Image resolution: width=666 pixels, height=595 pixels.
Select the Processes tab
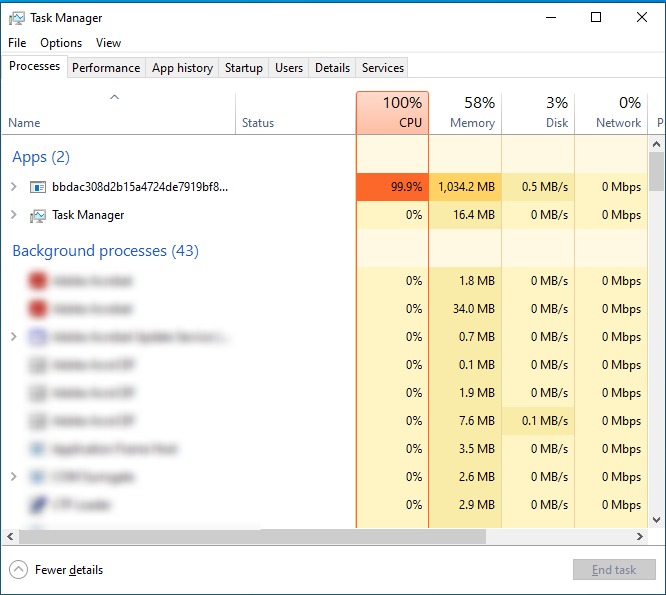(34, 66)
